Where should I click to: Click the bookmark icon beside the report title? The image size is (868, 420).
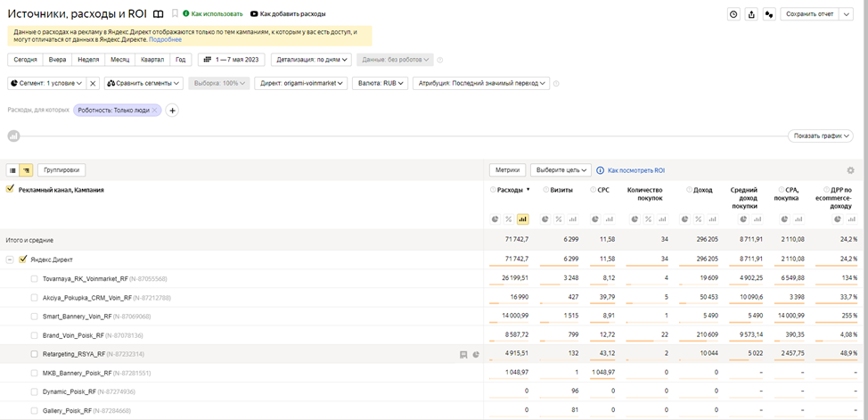point(175,14)
